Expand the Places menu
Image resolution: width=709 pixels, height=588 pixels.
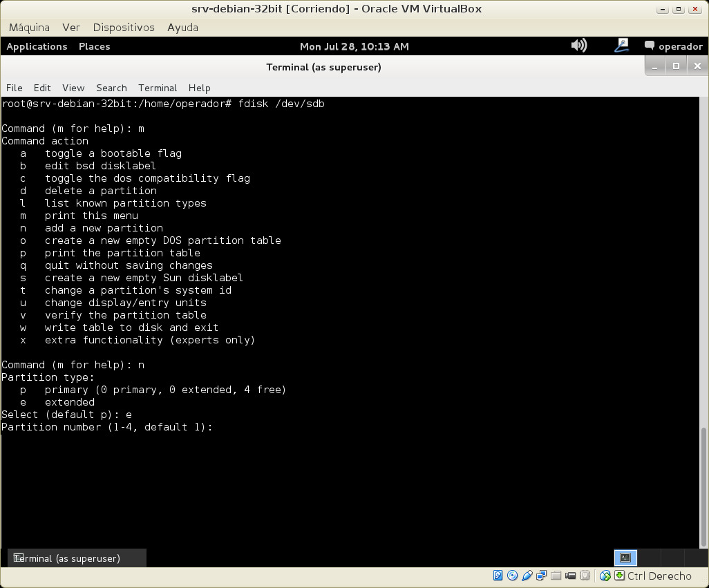coord(94,46)
